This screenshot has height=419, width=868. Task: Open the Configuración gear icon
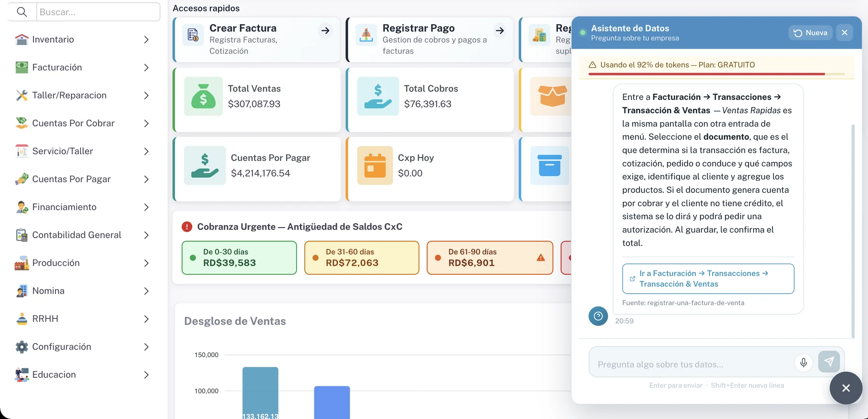tap(22, 347)
